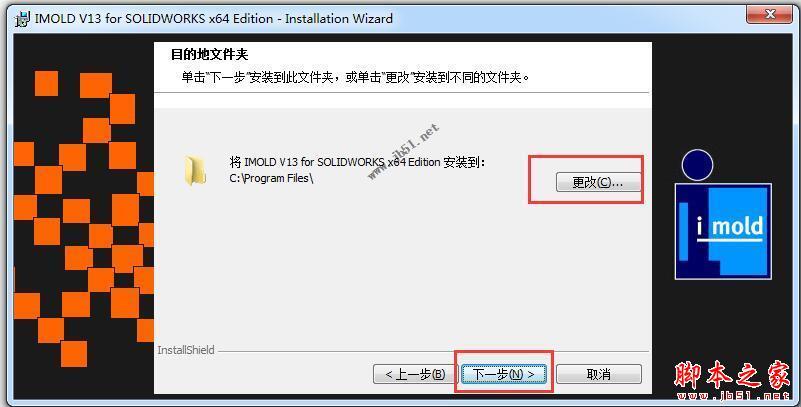Cancel the installation with the 取消 button
Viewport: 801px width, 407px height.
(599, 374)
